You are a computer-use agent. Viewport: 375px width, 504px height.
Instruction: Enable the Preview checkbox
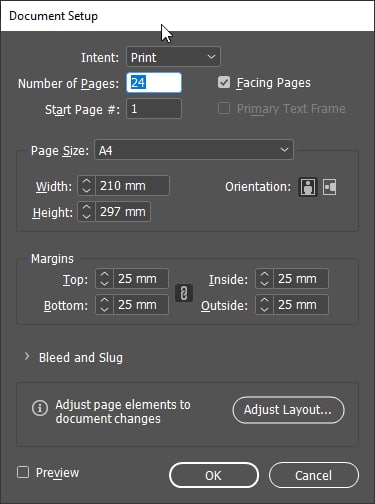coord(23,472)
